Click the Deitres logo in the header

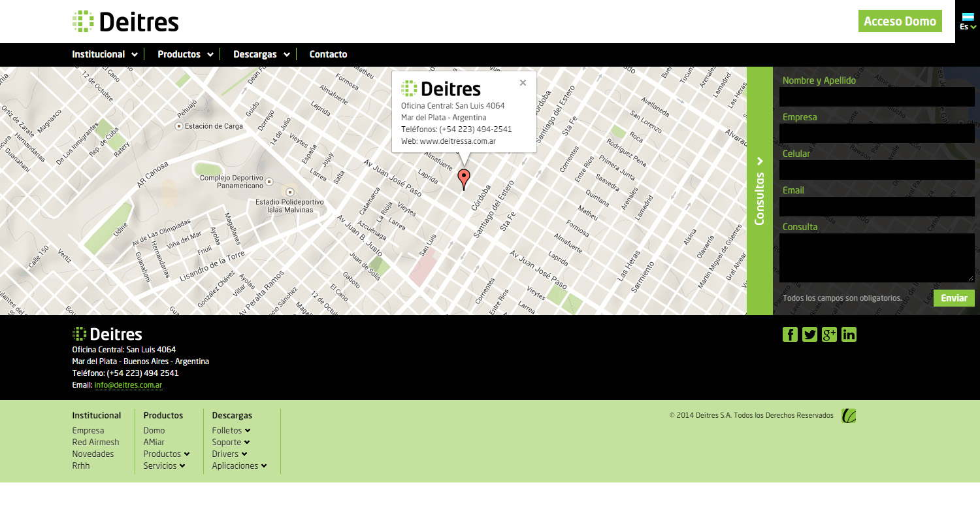[125, 22]
